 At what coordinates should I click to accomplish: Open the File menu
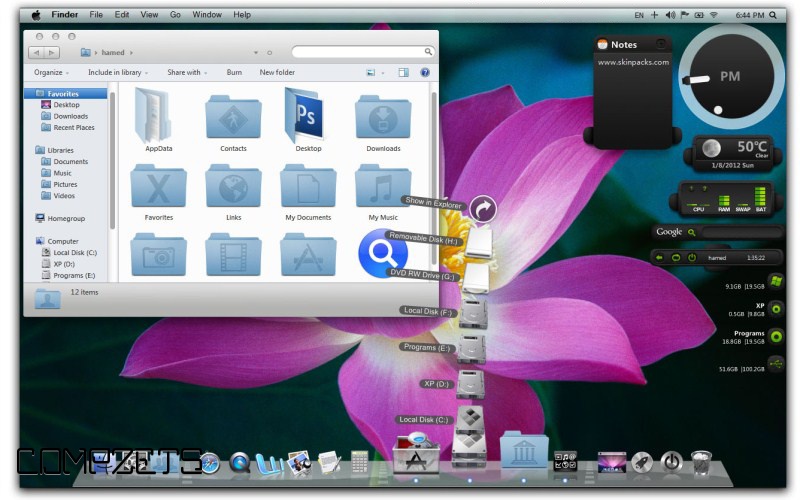click(x=96, y=15)
